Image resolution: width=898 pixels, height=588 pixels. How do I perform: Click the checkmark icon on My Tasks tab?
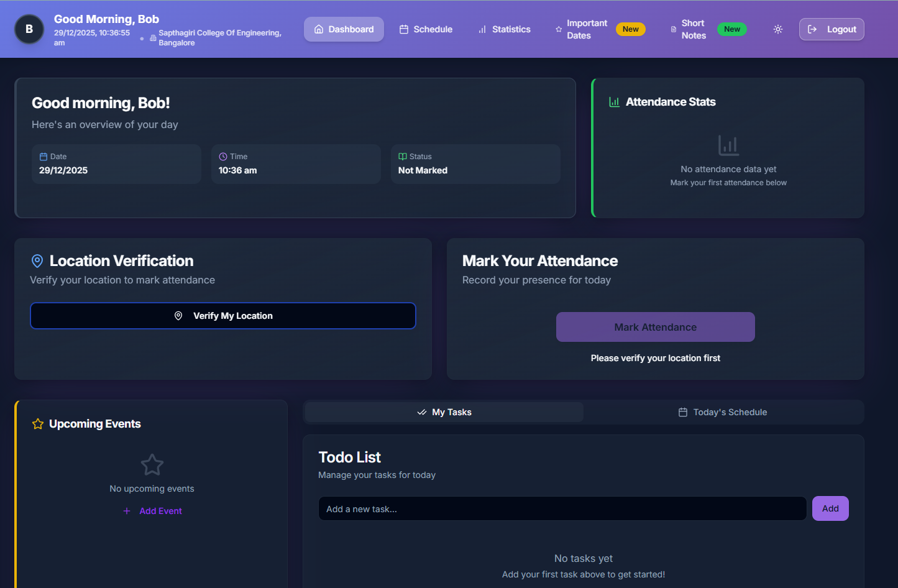pos(421,411)
